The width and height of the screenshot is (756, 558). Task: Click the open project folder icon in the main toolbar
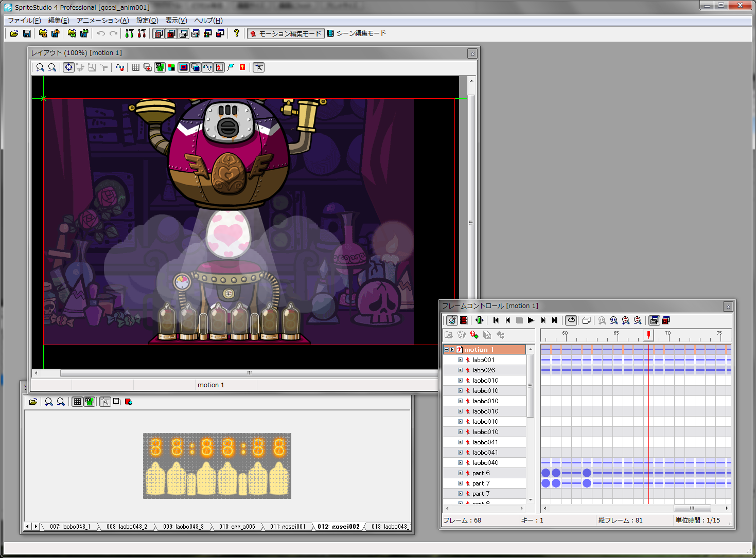(14, 33)
